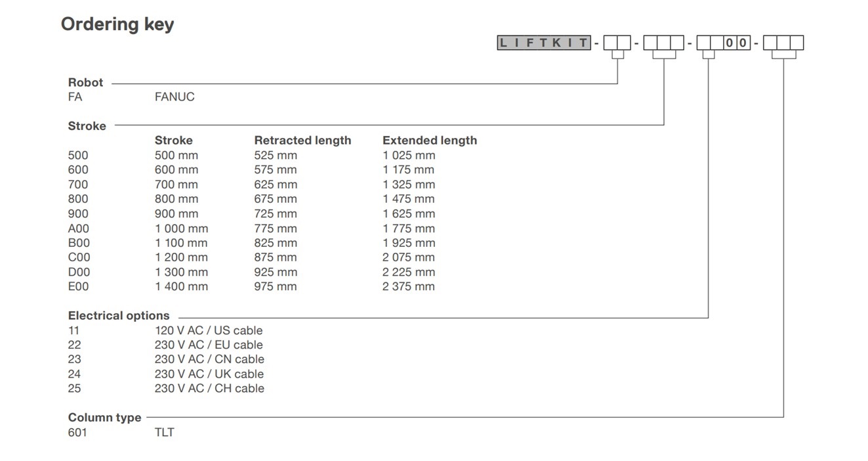Screen dimensions: 868x461
Task: Click the Robot section label
Action: click(x=85, y=83)
